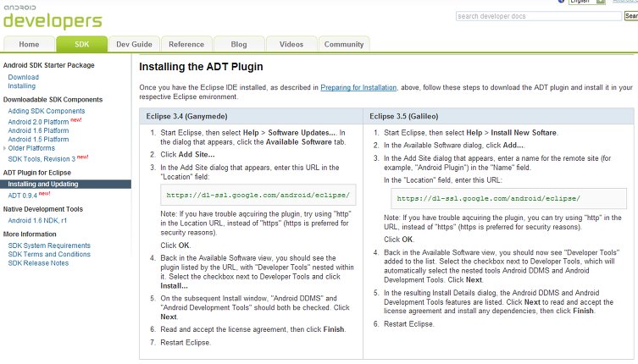Click 'Restart Eclipse.' under Eclipse 3.5 (Galileo)
The width and height of the screenshot is (638, 364).
(x=409, y=324)
